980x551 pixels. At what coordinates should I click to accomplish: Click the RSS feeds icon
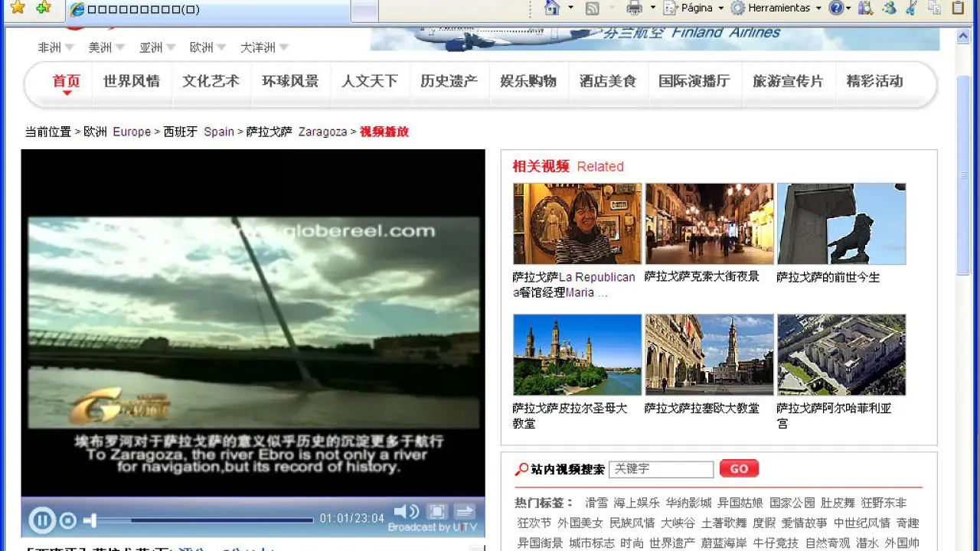click(592, 8)
